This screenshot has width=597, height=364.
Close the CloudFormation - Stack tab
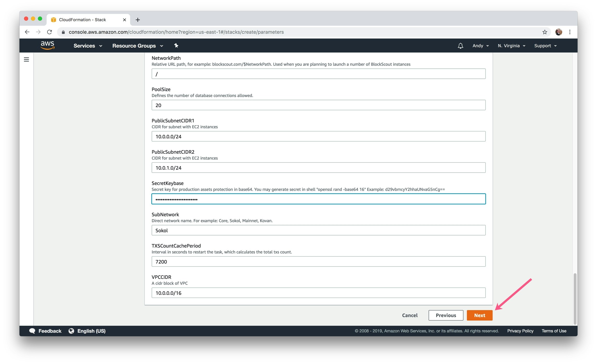click(x=124, y=20)
